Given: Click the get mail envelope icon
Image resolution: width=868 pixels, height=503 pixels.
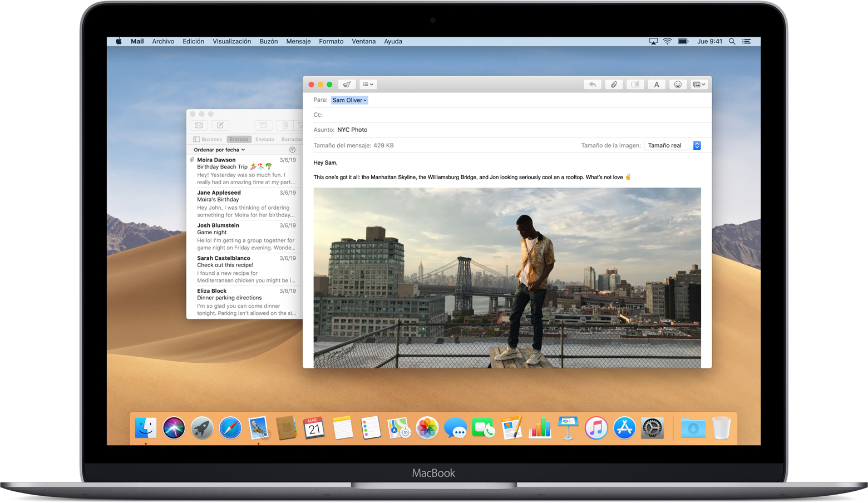Looking at the screenshot, I should 199,125.
